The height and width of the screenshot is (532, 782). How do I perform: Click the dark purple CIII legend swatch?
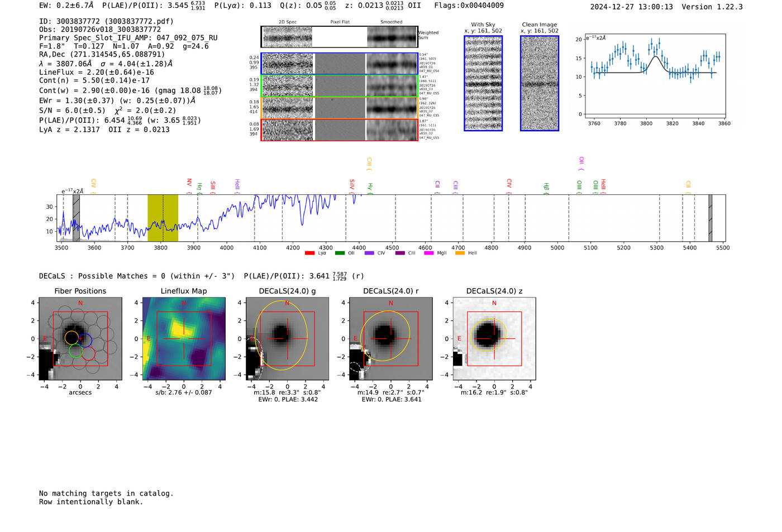tap(400, 253)
